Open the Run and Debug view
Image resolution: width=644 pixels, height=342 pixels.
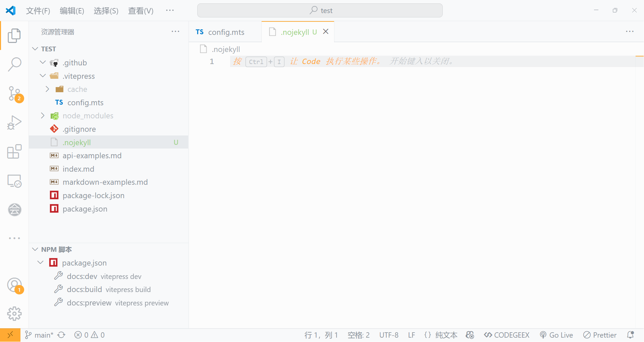(14, 122)
